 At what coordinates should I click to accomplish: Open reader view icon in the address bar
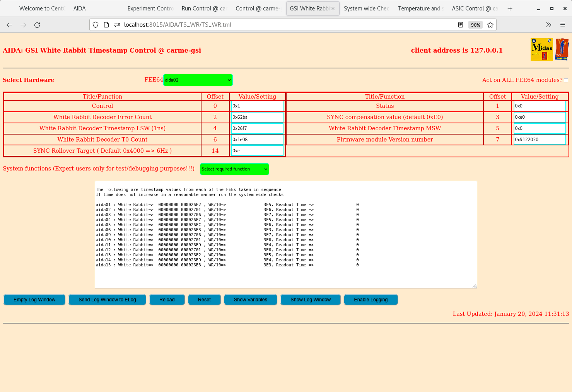pos(461,25)
